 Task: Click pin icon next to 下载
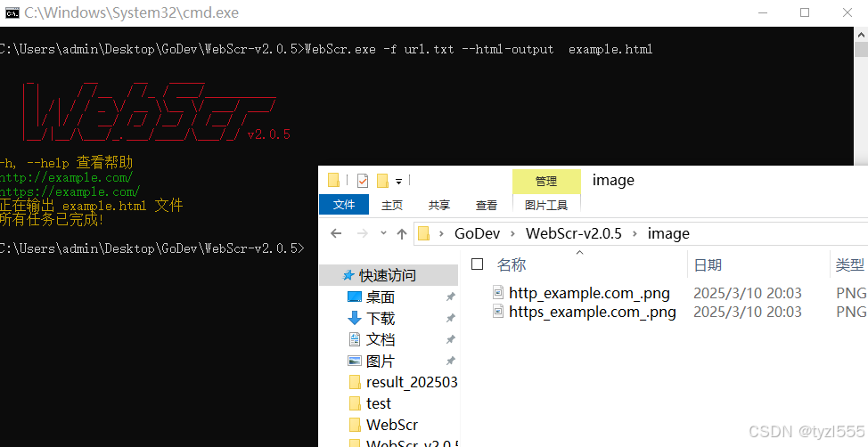(x=451, y=318)
